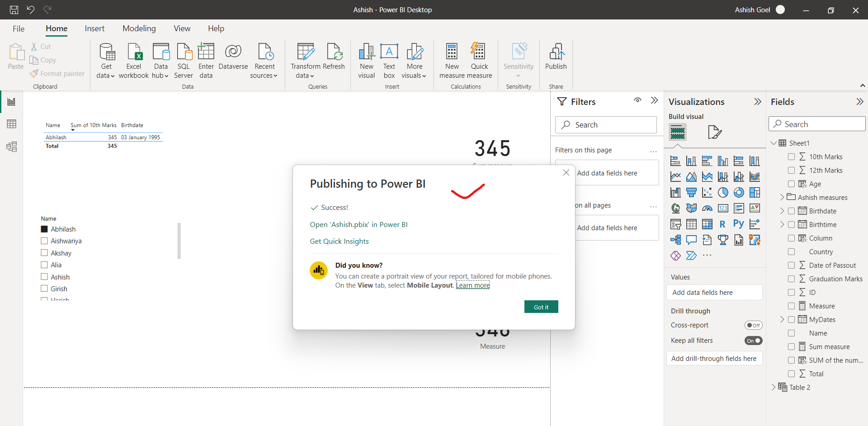Image resolution: width=868 pixels, height=426 pixels.
Task: Click the Text box icon in Insert group
Action: [389, 59]
